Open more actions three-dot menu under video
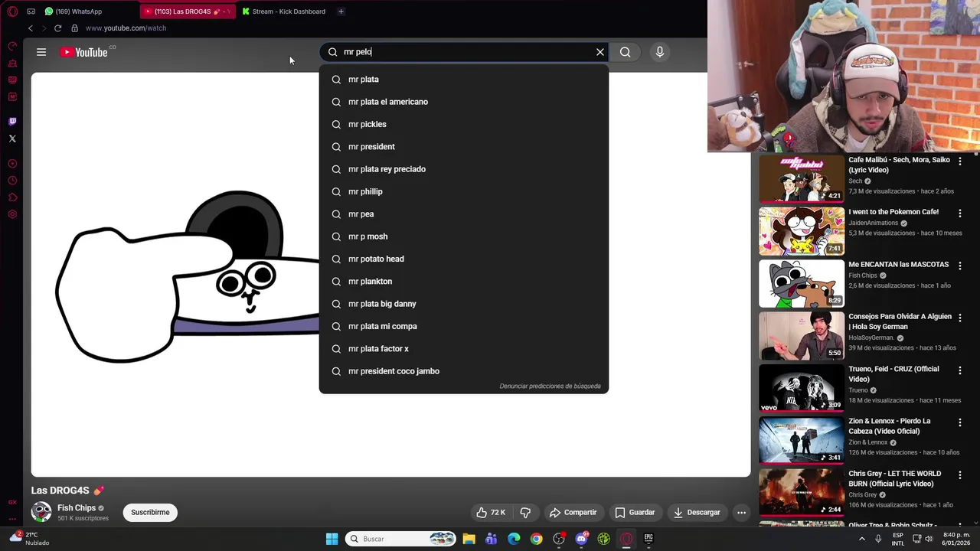This screenshot has height=551, width=980. point(741,513)
